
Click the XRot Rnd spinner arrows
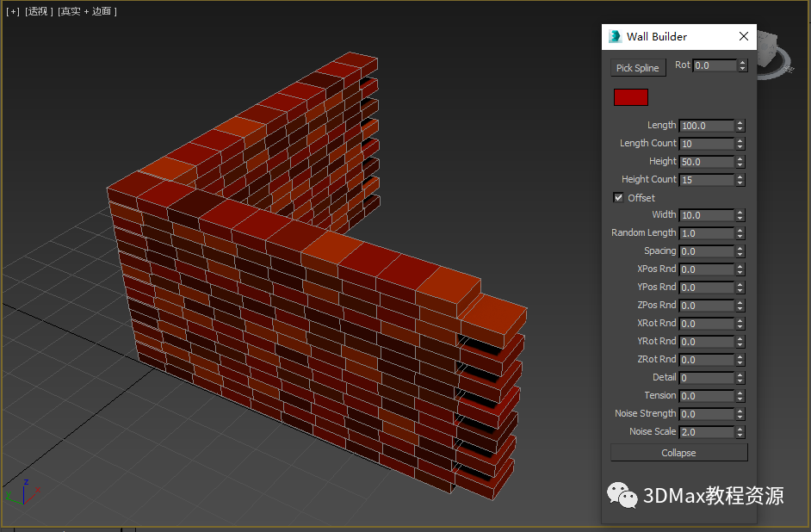740,324
